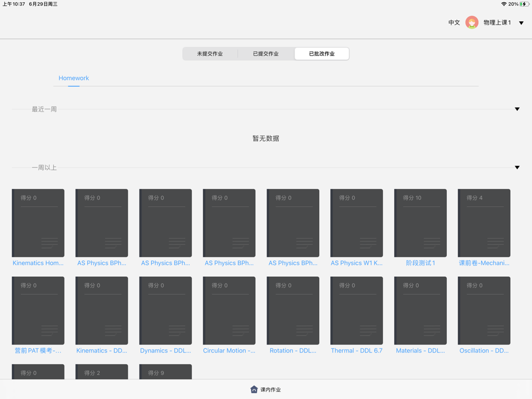Click the Rotation - DDL... title link
Screen dimensions: 532x399
click(x=293, y=350)
